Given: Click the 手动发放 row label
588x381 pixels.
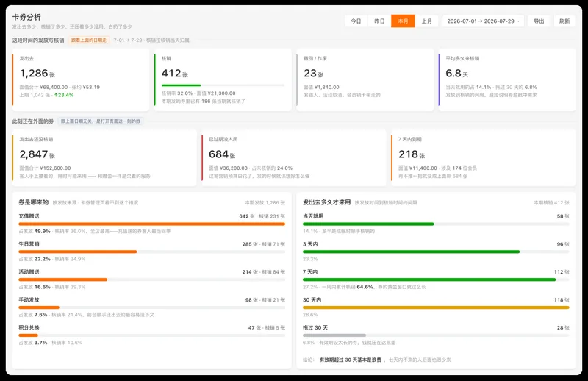Looking at the screenshot, I should (29, 300).
